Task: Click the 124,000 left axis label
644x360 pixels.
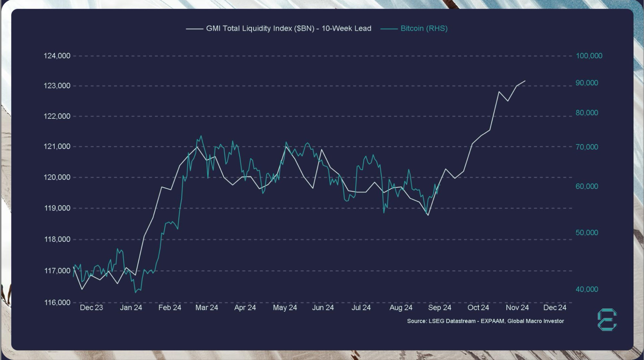Action: [57, 56]
